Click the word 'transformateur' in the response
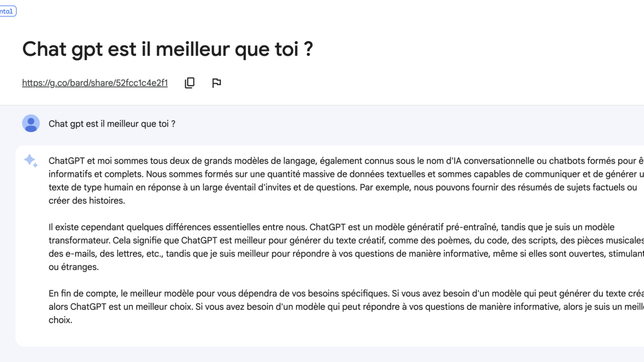 [x=76, y=240]
